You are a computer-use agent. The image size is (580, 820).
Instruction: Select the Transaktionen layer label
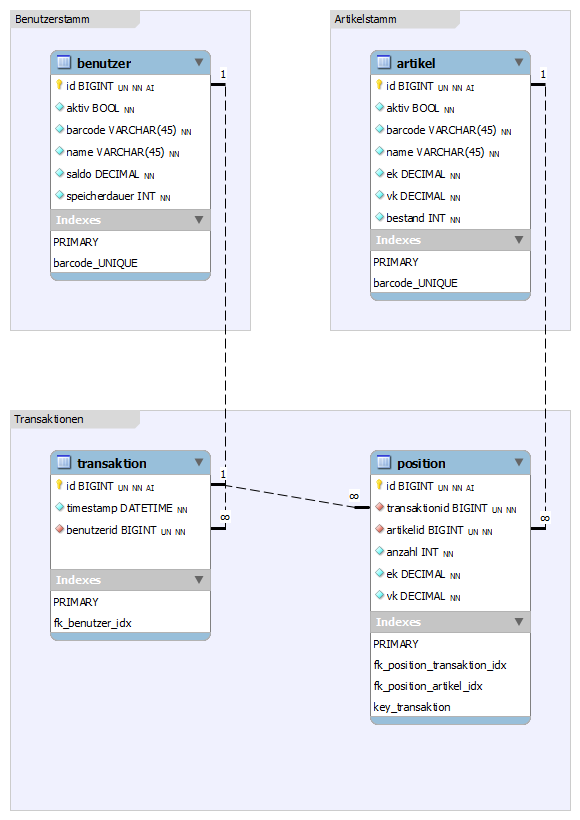click(49, 419)
